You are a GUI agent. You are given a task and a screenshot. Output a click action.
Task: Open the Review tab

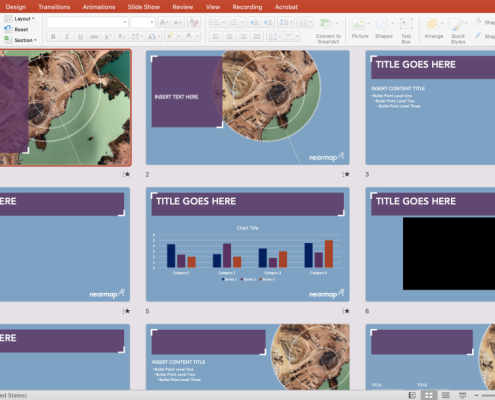(x=183, y=7)
